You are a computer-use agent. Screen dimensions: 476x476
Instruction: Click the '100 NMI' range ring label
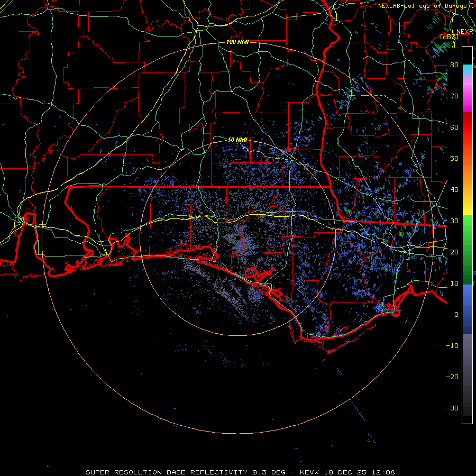coord(237,42)
